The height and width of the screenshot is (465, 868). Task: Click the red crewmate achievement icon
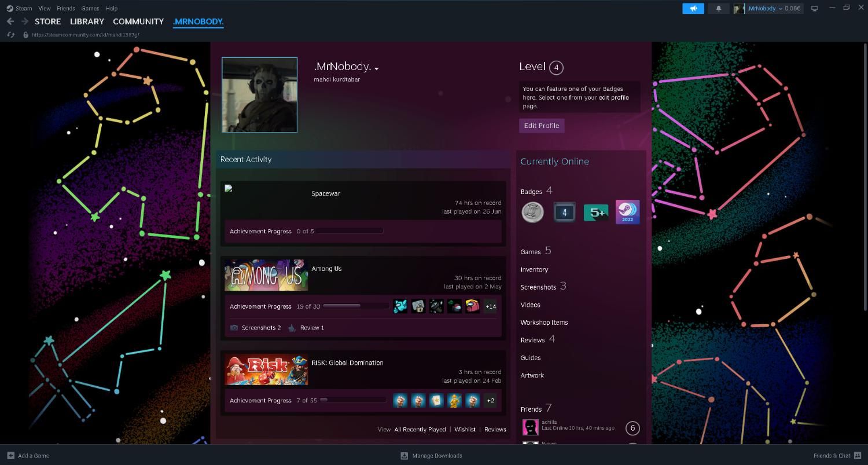click(x=473, y=306)
